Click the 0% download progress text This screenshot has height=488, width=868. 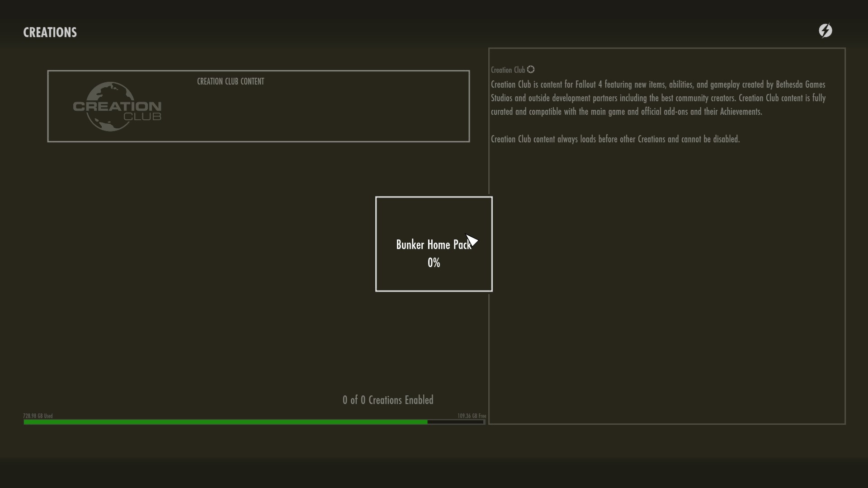point(434,263)
